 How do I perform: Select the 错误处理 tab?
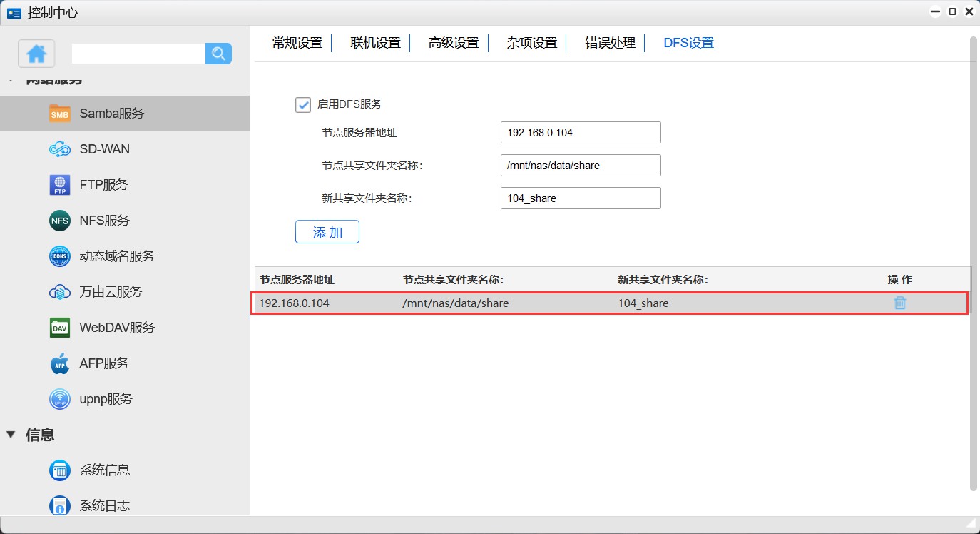pyautogui.click(x=610, y=43)
